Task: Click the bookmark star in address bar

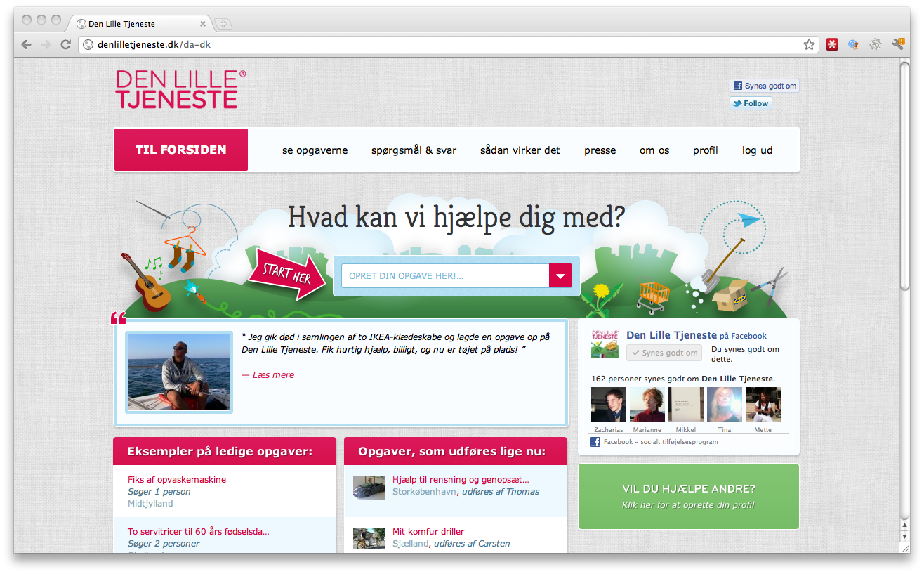Action: click(809, 44)
